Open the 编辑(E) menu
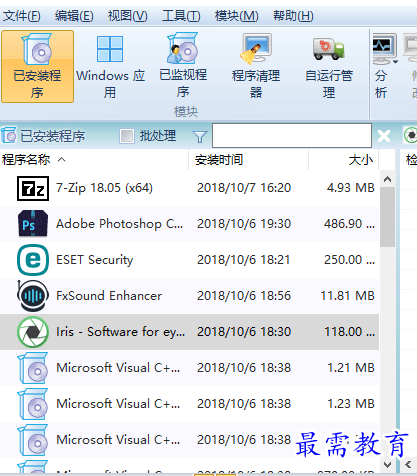This screenshot has width=417, height=476. (74, 16)
